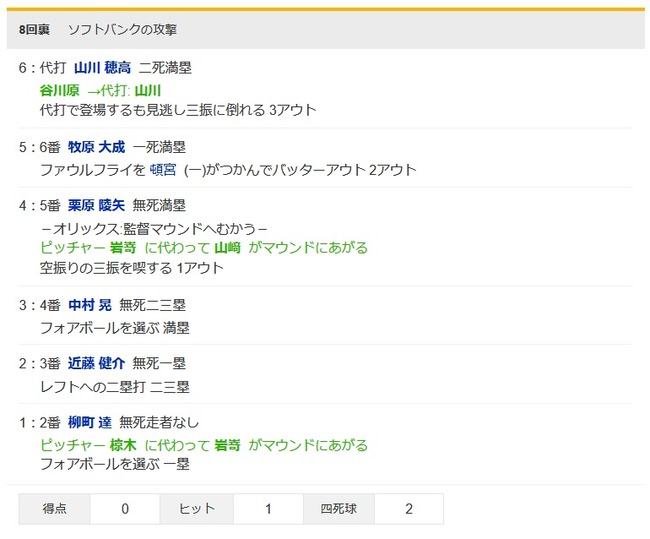
Task: Click result レフトへの二塁打 二三塁
Action: click(115, 387)
